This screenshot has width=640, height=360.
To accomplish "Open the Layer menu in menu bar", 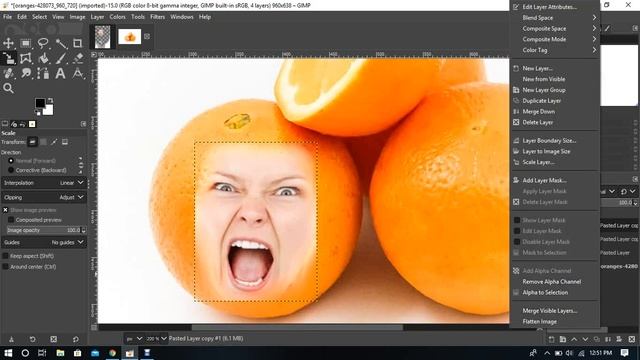I will point(97,17).
